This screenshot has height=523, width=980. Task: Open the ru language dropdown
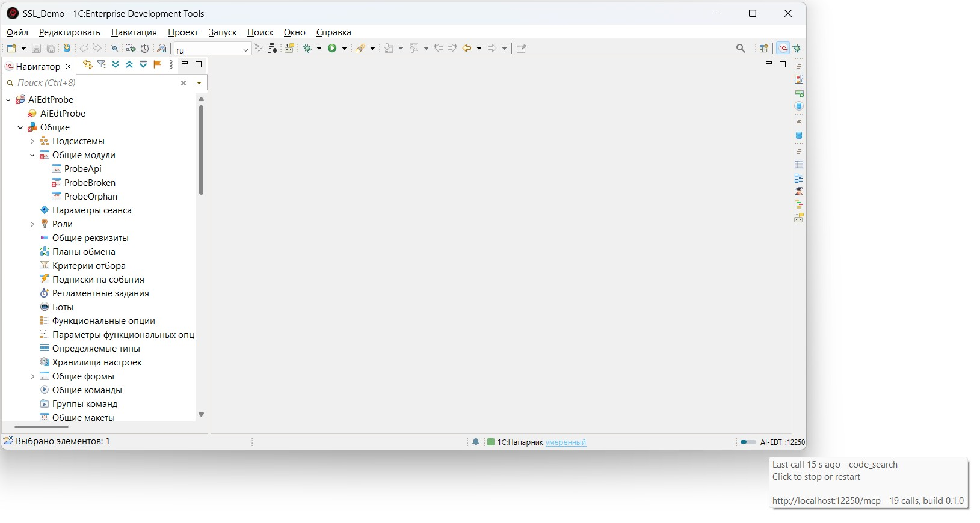point(245,50)
